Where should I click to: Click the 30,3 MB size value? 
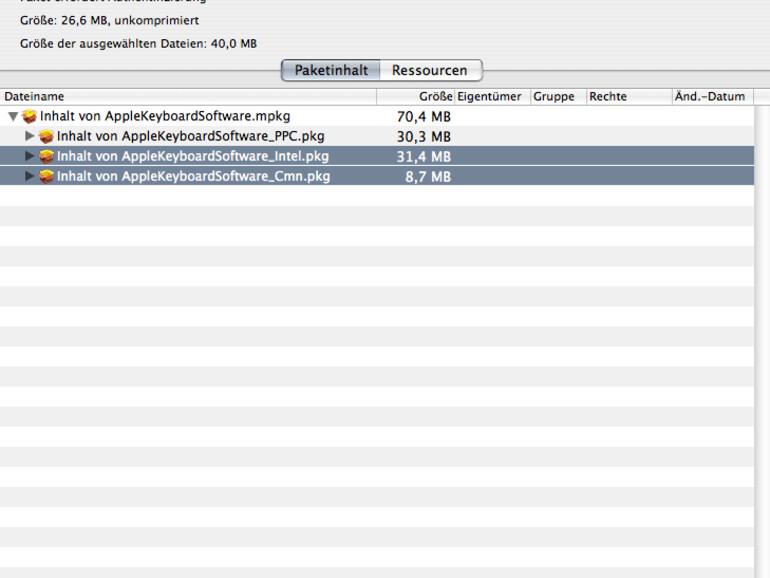424,137
